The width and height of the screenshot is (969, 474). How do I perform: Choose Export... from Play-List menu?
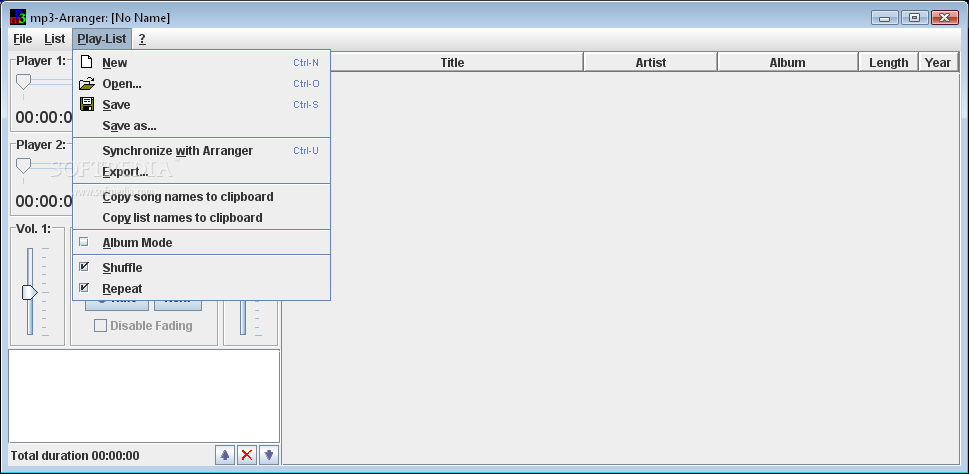coord(201,172)
